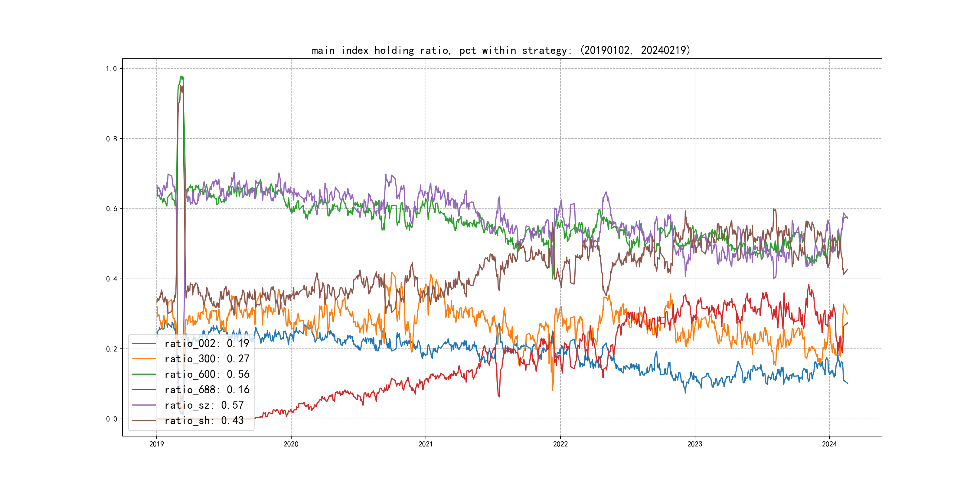Viewport: 980px width, 490px height.
Task: Select the ratio_600 legend entry
Action: point(207,374)
